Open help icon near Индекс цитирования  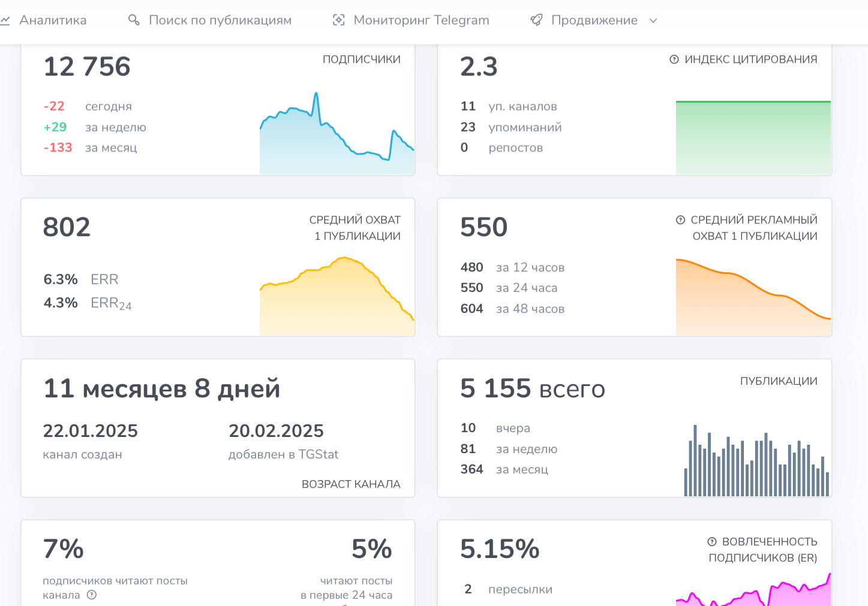pyautogui.click(x=674, y=59)
